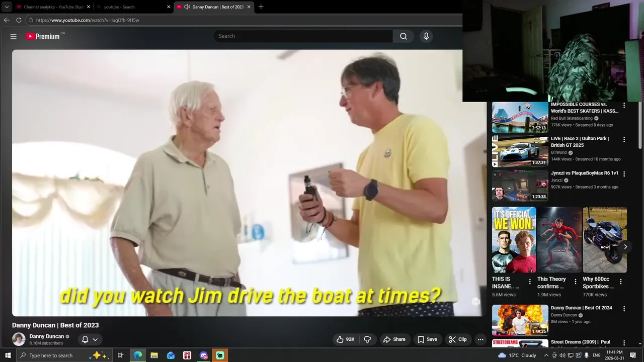Like the video with thumbs up
The width and height of the screenshot is (644, 362).
pos(346,339)
